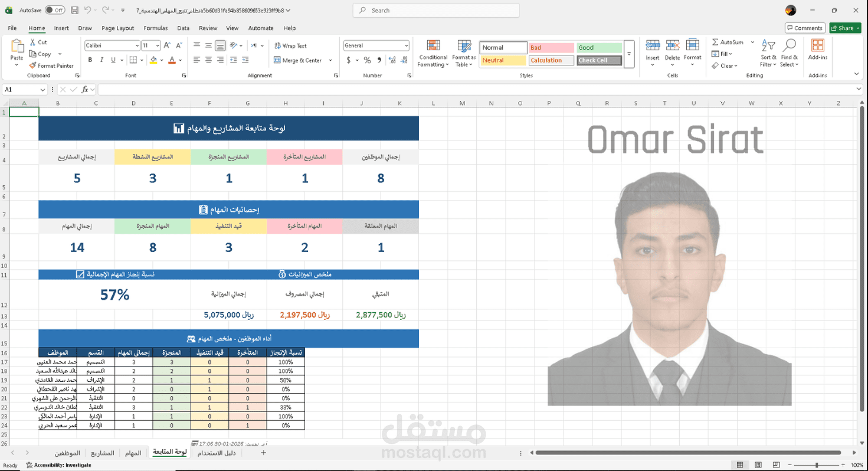Open Find & Select menu

pos(789,54)
